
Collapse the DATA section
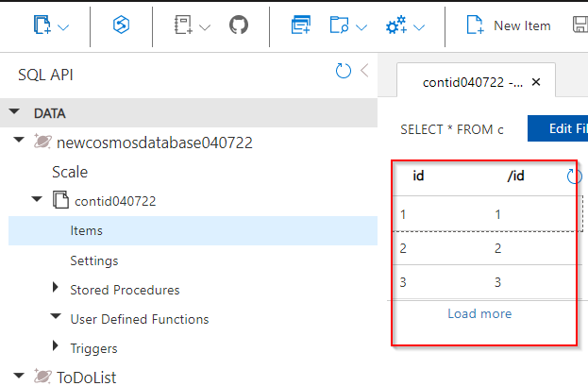[x=15, y=112]
